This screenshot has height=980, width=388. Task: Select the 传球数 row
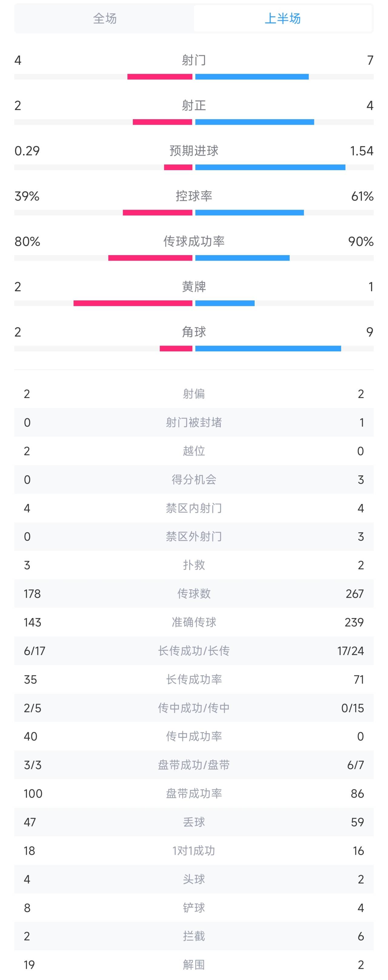pos(194,593)
